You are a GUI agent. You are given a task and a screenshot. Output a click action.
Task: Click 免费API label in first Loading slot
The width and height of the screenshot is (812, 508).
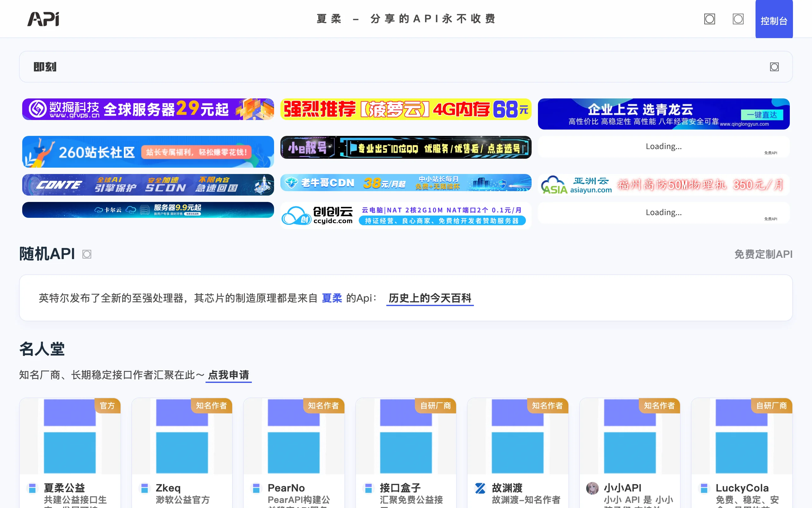point(770,153)
